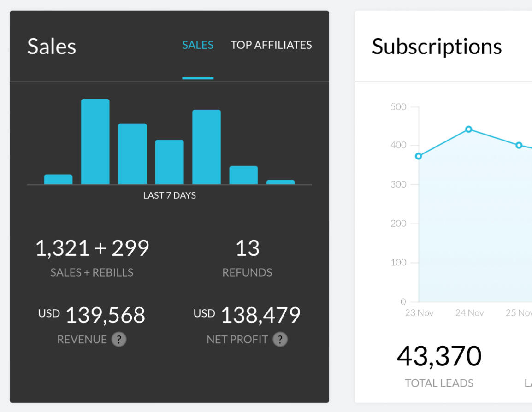
Task: Click the first day's bar in sales chart
Action: (x=58, y=179)
